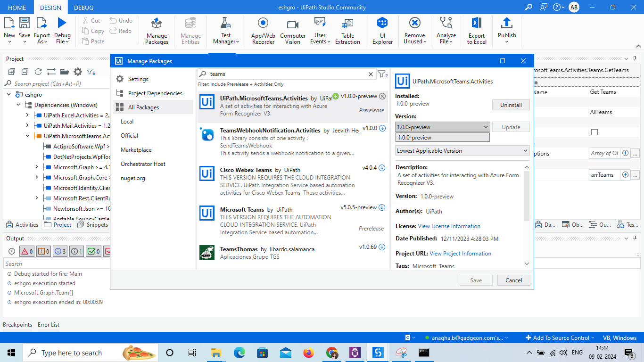644x362 pixels.
Task: Open the Version dropdown showing 1.0.0-preview
Action: pos(443,127)
